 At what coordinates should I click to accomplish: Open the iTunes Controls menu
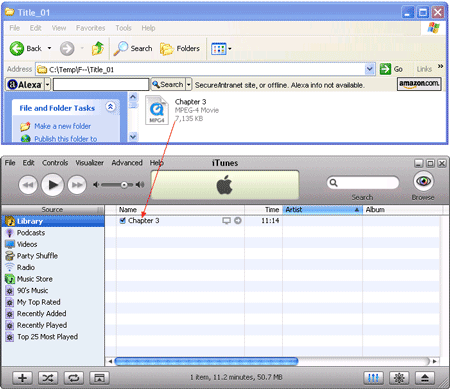[55, 163]
